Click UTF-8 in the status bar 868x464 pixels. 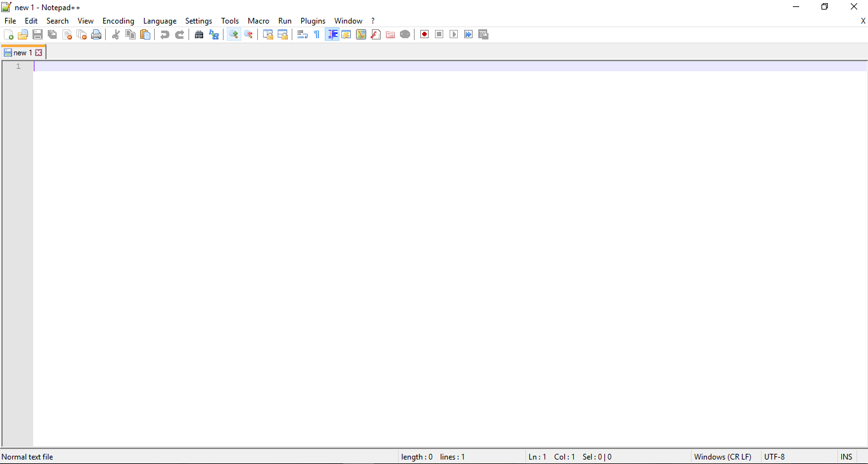click(774, 456)
